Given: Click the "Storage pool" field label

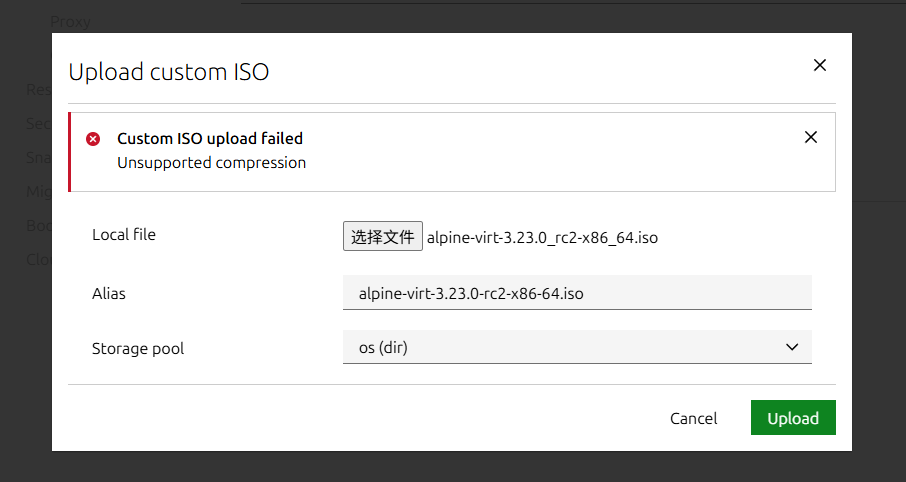Looking at the screenshot, I should click(x=138, y=349).
